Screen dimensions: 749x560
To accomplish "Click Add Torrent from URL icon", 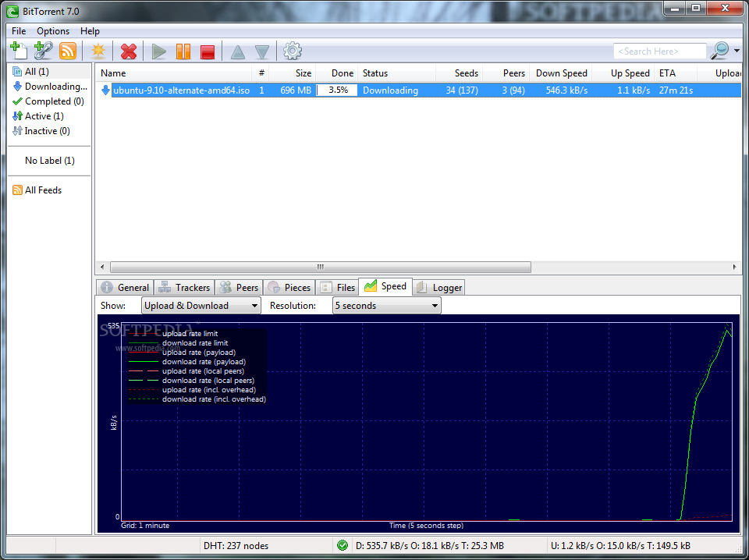I will 43,51.
